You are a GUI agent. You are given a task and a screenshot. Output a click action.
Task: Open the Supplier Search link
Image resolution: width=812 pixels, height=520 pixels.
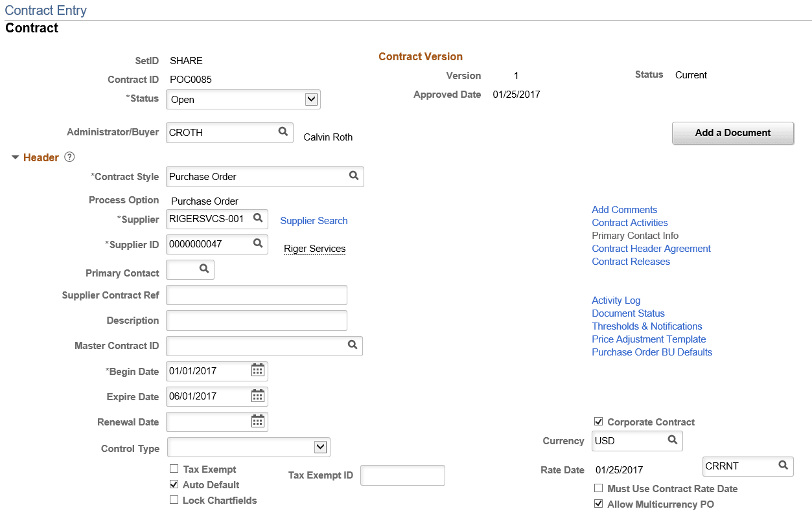[314, 220]
